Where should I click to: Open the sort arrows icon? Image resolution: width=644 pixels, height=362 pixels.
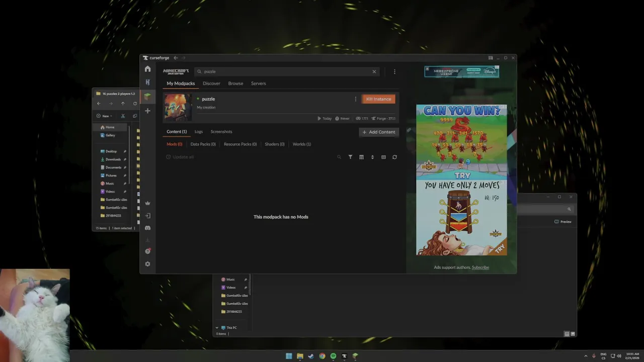372,157
